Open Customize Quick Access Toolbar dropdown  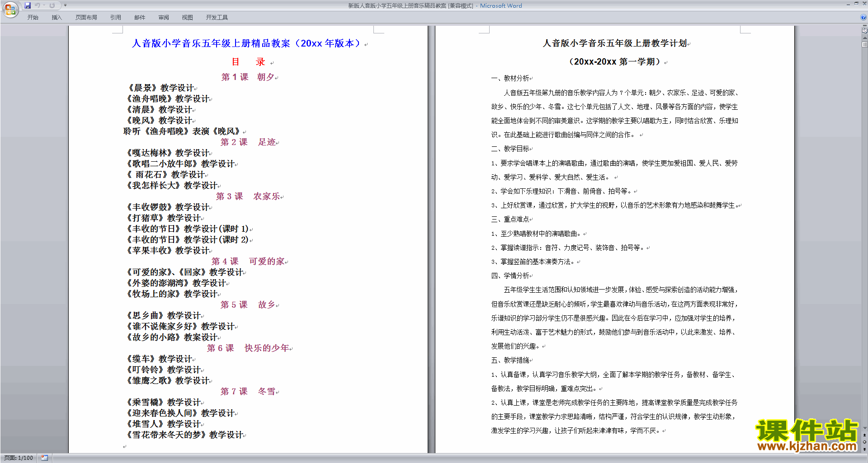pos(65,5)
